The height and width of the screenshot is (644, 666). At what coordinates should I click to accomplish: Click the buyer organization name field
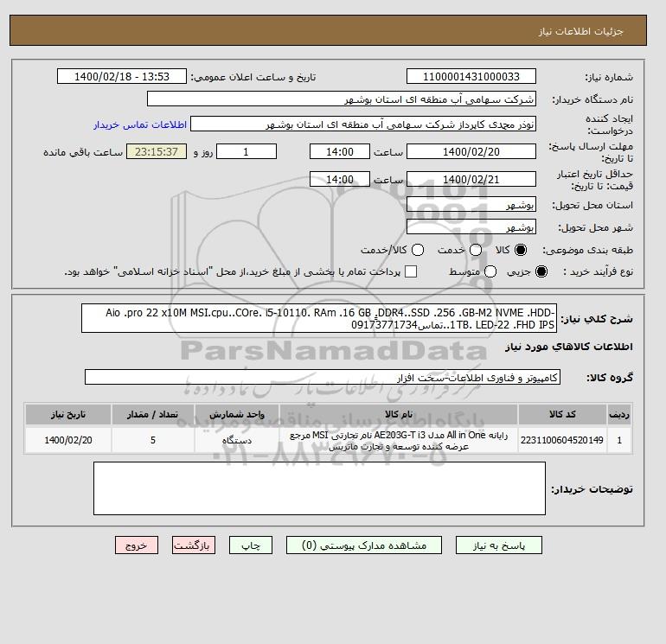(341, 99)
